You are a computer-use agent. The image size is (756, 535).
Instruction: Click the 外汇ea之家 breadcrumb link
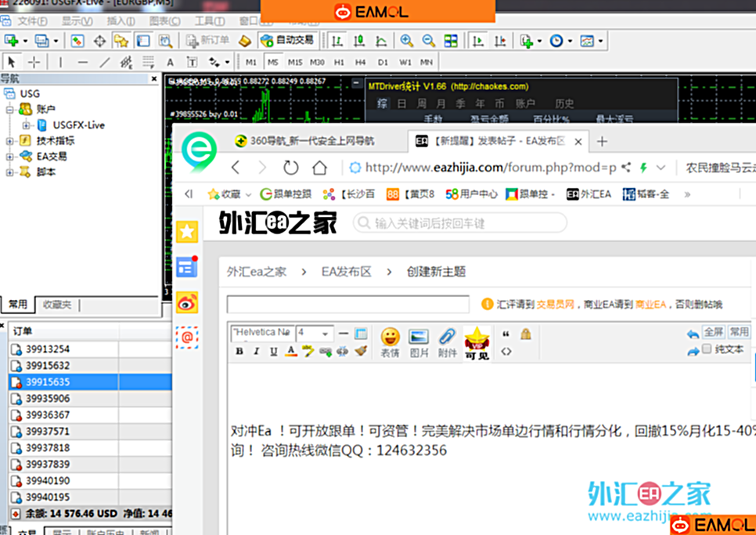[257, 272]
